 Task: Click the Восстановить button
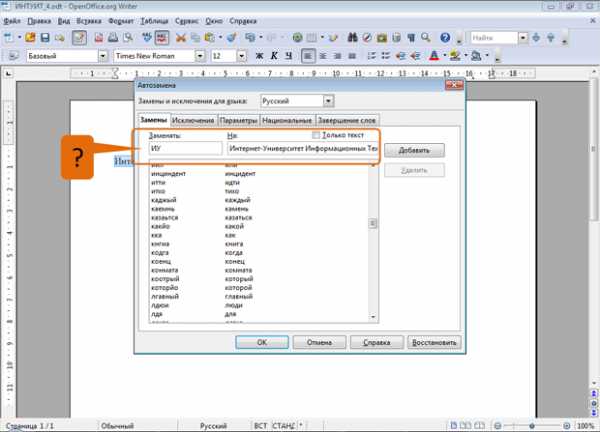(434, 342)
